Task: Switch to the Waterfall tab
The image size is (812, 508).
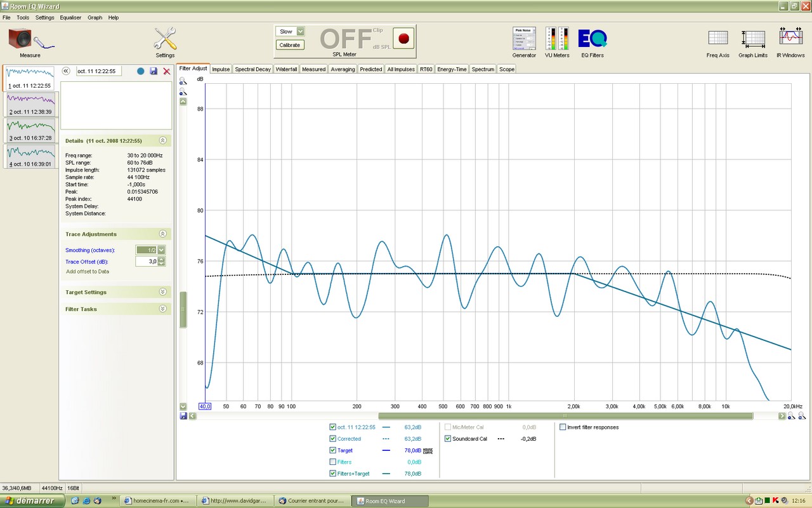Action: (x=286, y=69)
